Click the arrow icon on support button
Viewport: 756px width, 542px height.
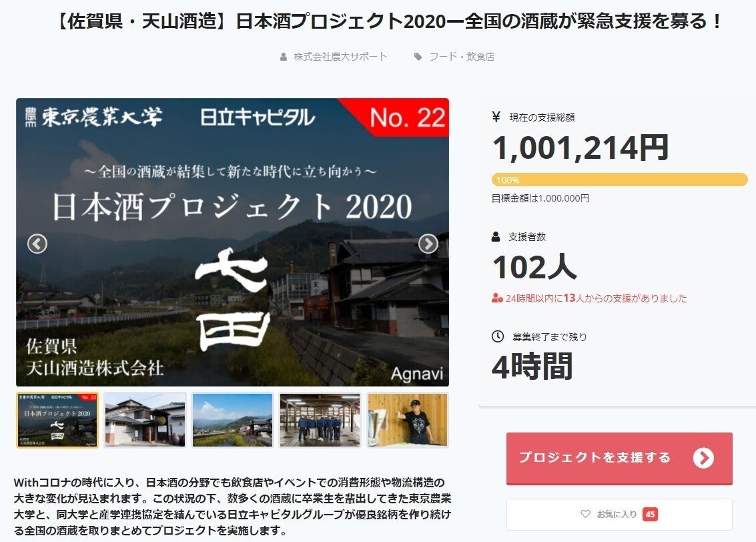(703, 458)
